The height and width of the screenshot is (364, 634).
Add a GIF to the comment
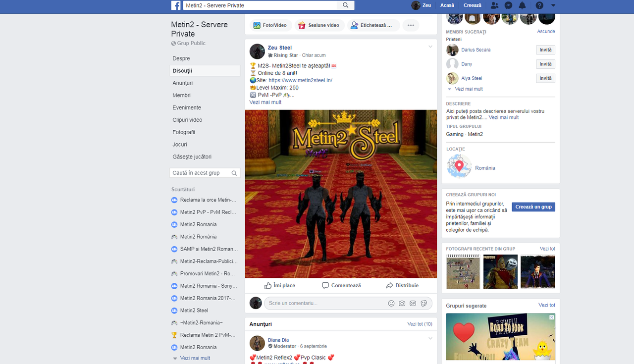413,303
